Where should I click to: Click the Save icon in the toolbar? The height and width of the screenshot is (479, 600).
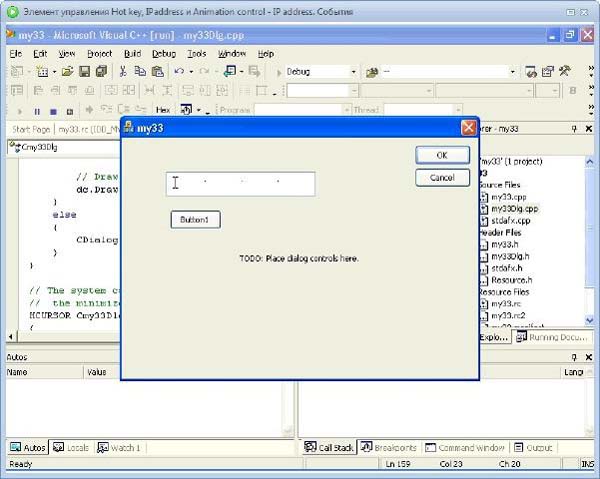click(x=85, y=72)
